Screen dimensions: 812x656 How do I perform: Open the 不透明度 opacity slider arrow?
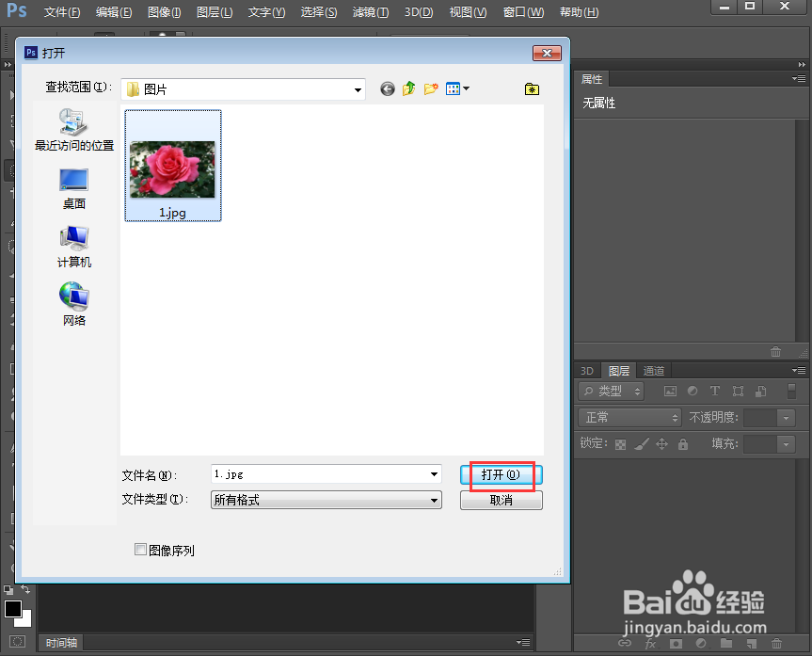click(x=786, y=418)
